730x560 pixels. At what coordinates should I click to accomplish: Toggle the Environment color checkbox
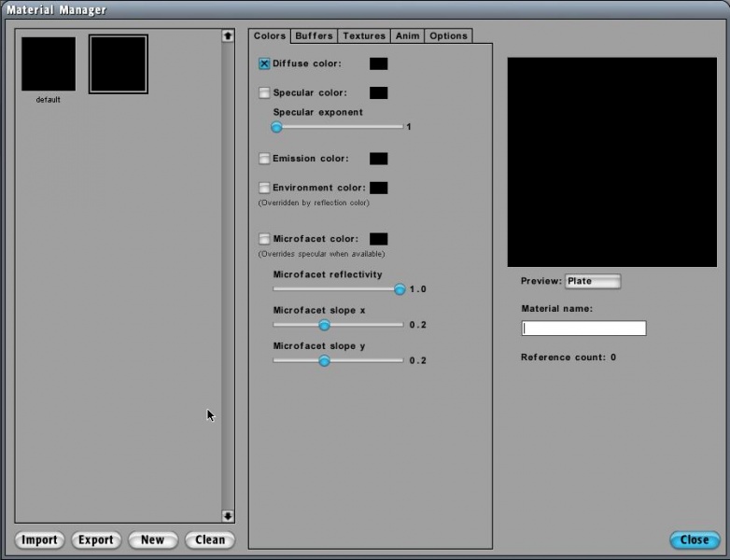(x=264, y=188)
